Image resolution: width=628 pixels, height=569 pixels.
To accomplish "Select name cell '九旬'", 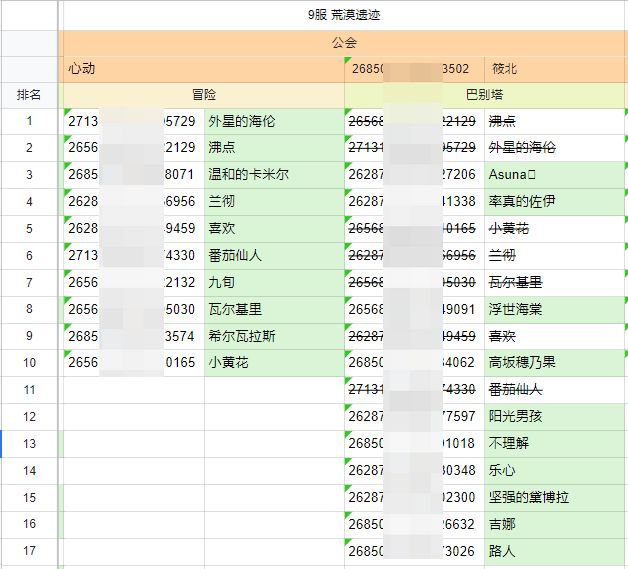I will pos(274,283).
